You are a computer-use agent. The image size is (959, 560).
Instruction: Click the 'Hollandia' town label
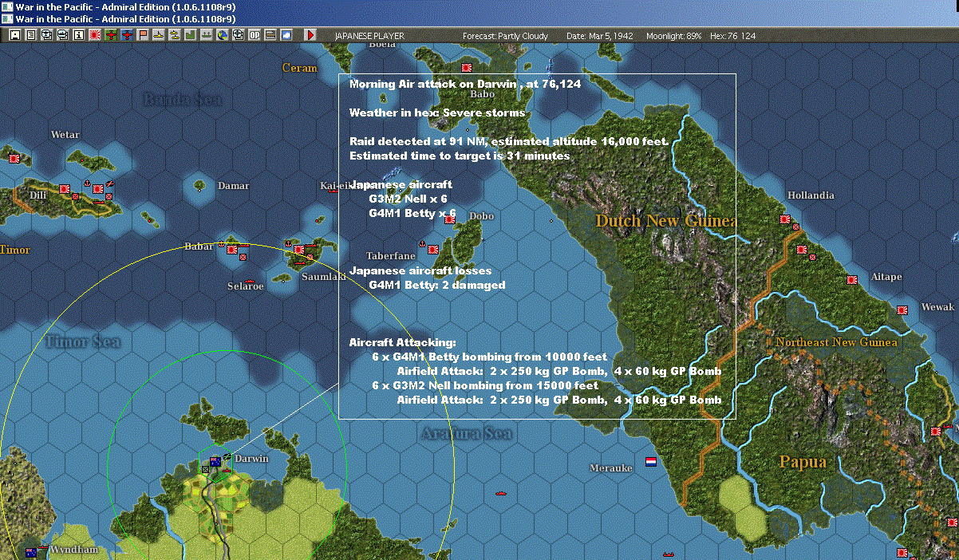811,195
